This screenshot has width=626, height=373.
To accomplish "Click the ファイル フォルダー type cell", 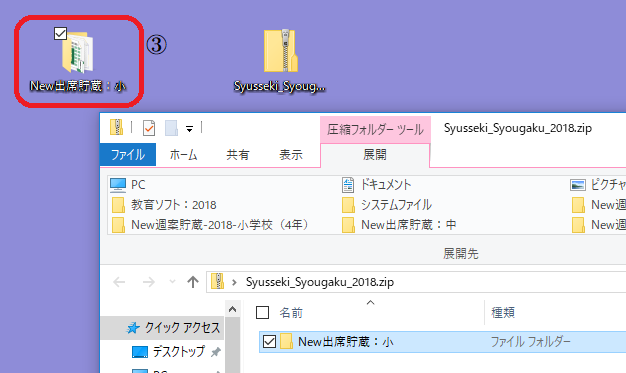I will click(x=530, y=342).
